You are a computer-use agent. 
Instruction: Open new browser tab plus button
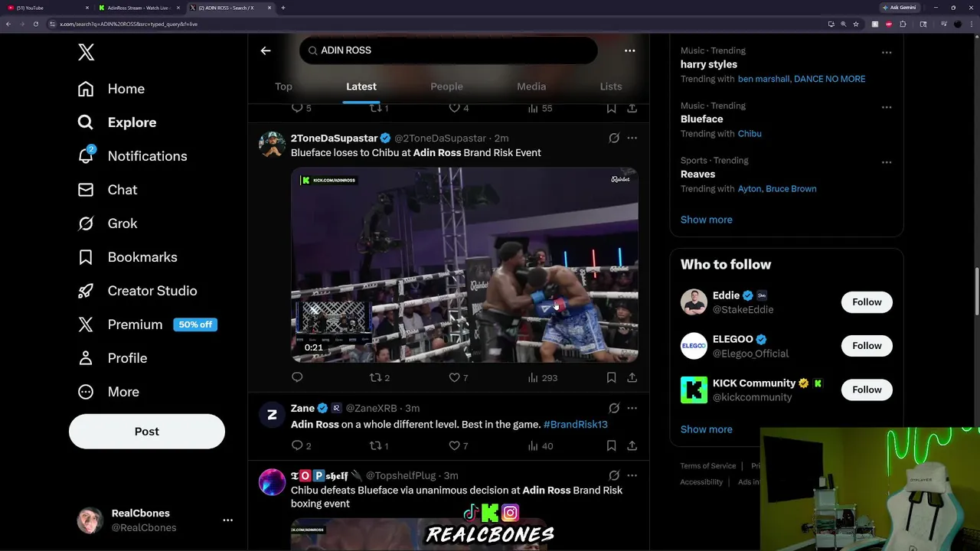pos(283,8)
